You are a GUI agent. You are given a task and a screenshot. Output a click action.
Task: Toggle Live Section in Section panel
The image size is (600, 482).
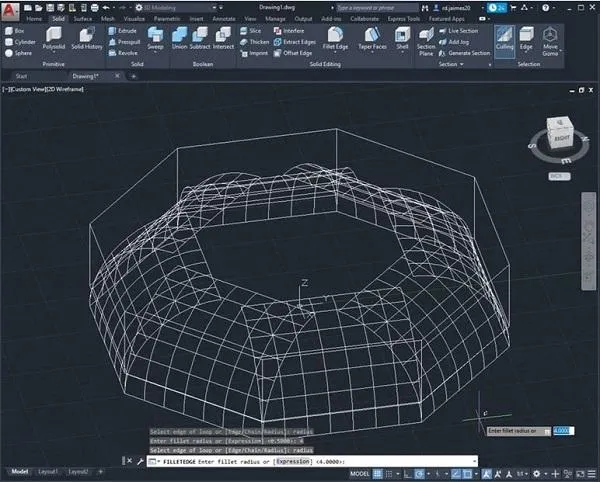pyautogui.click(x=461, y=31)
